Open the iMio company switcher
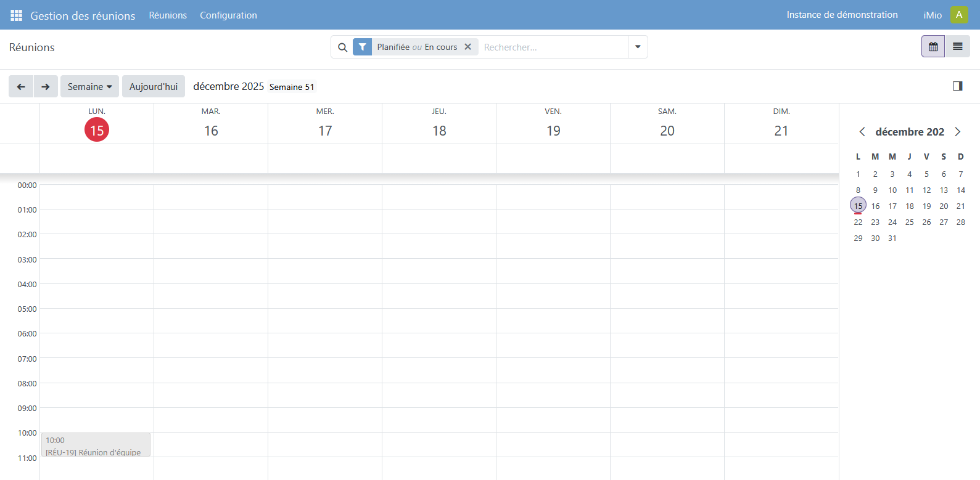 coord(932,15)
